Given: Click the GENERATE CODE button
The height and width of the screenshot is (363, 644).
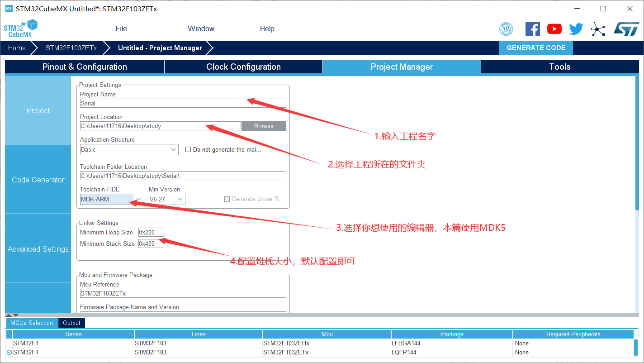Looking at the screenshot, I should (x=536, y=48).
